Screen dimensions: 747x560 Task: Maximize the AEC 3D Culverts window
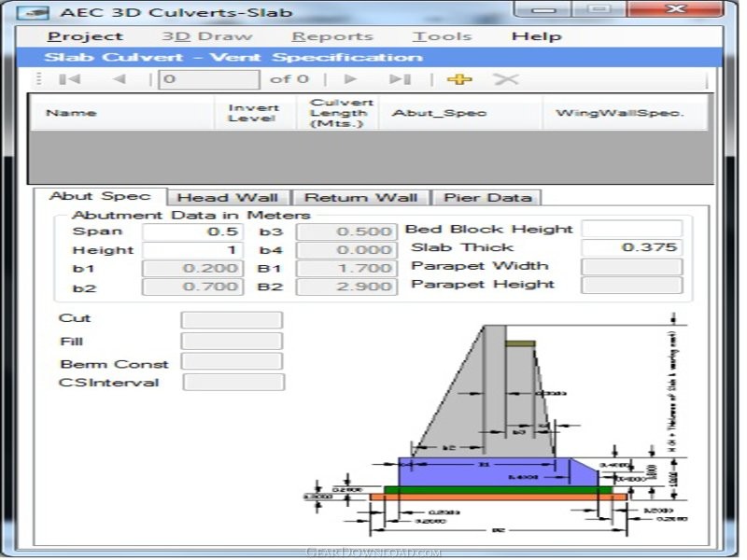point(599,9)
